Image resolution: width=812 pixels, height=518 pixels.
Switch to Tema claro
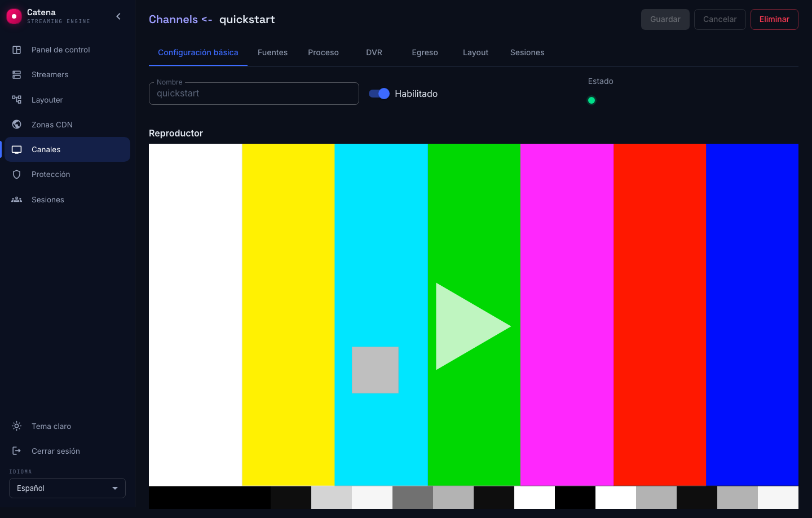tap(68, 426)
